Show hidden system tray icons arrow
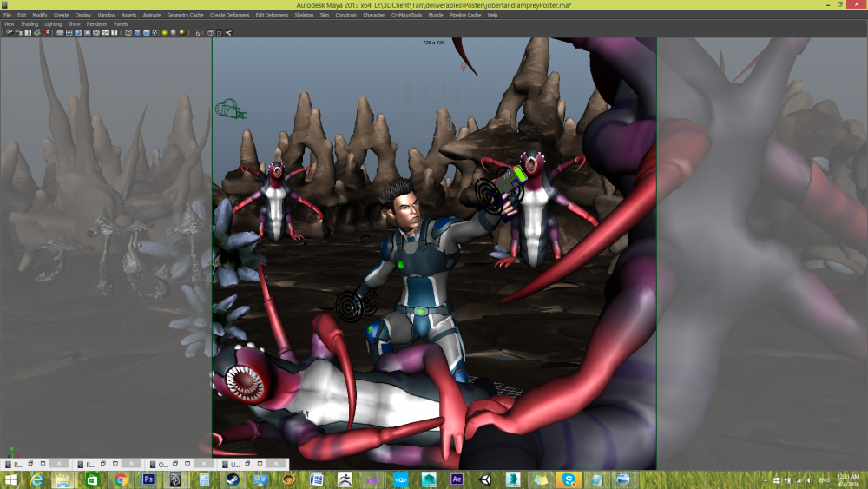This screenshot has height=489, width=868. click(x=764, y=479)
